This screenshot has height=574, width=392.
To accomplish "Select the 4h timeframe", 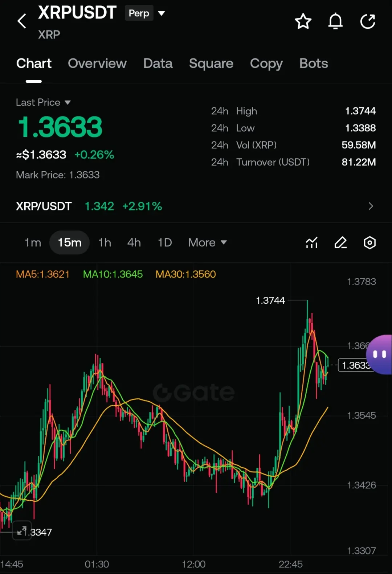I will (x=134, y=242).
